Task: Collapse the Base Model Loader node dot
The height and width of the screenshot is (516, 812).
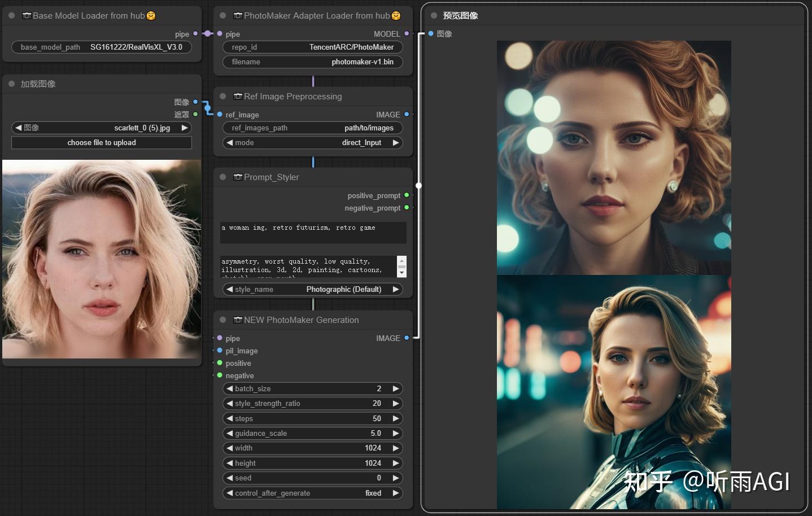Action: pyautogui.click(x=11, y=16)
